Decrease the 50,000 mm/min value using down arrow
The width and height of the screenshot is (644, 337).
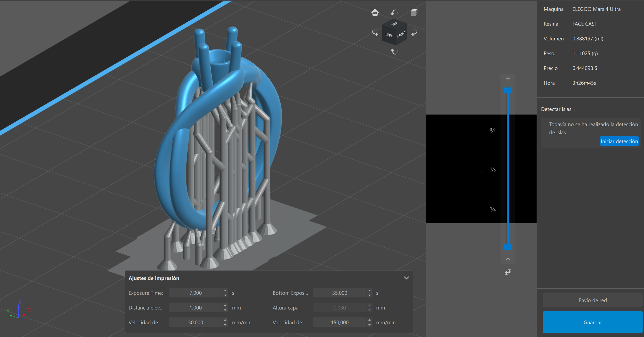click(x=225, y=325)
